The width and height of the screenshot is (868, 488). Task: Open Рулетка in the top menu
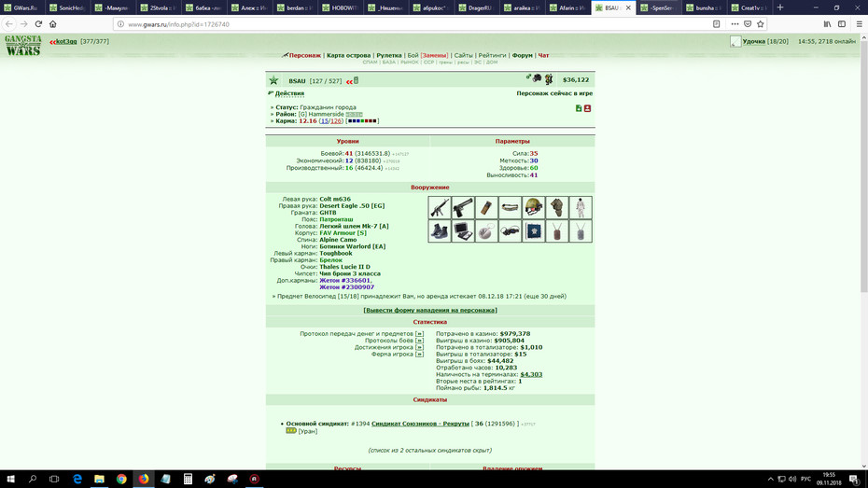(x=389, y=55)
